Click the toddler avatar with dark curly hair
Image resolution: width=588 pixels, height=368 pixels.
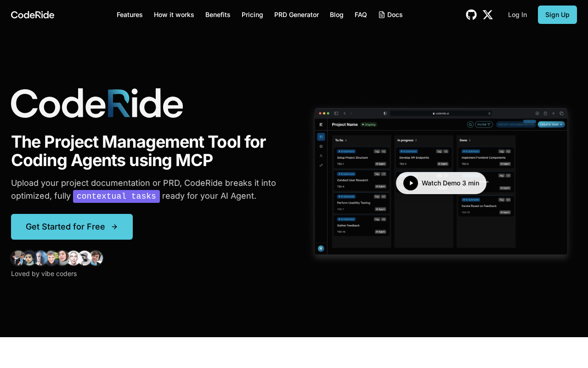(x=29, y=258)
